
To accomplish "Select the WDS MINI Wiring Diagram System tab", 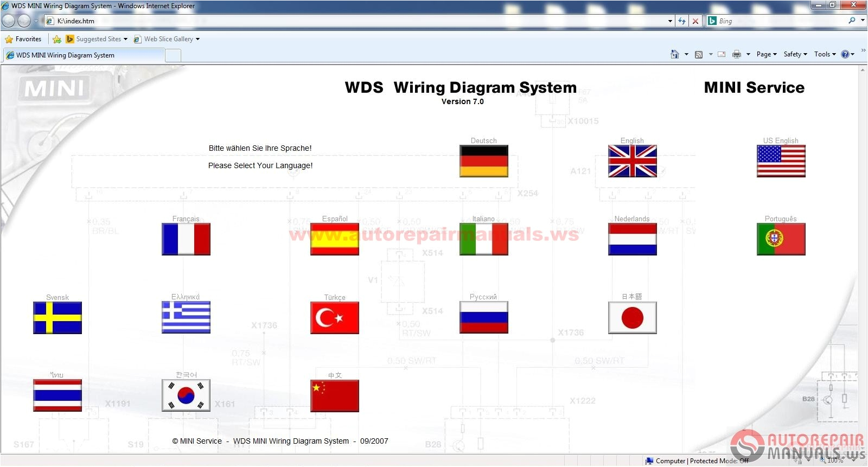I will 84,55.
